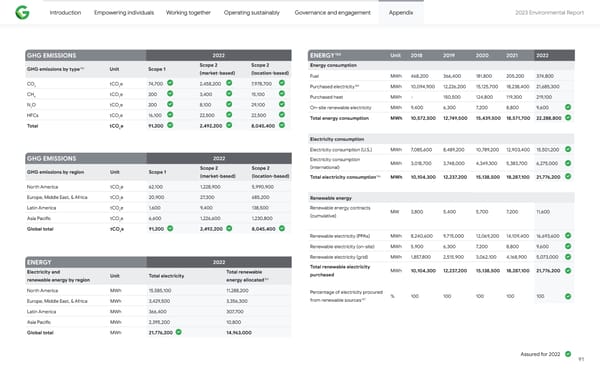
Task: Click the 'Electricity consumption' section heading
Action: [337, 139]
